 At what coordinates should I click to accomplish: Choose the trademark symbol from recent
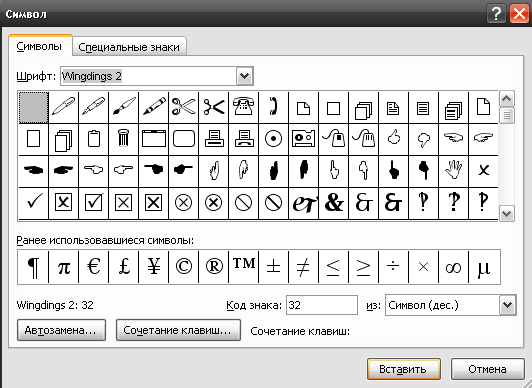pyautogui.click(x=244, y=267)
